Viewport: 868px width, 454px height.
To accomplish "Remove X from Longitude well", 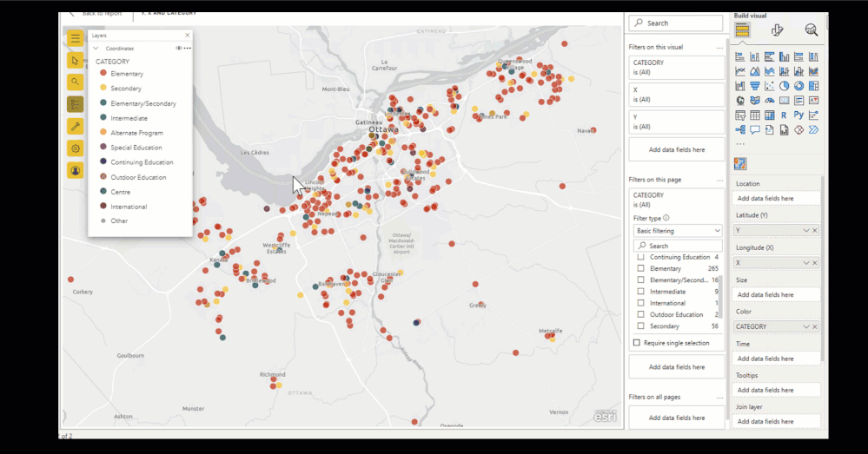I will tap(815, 263).
